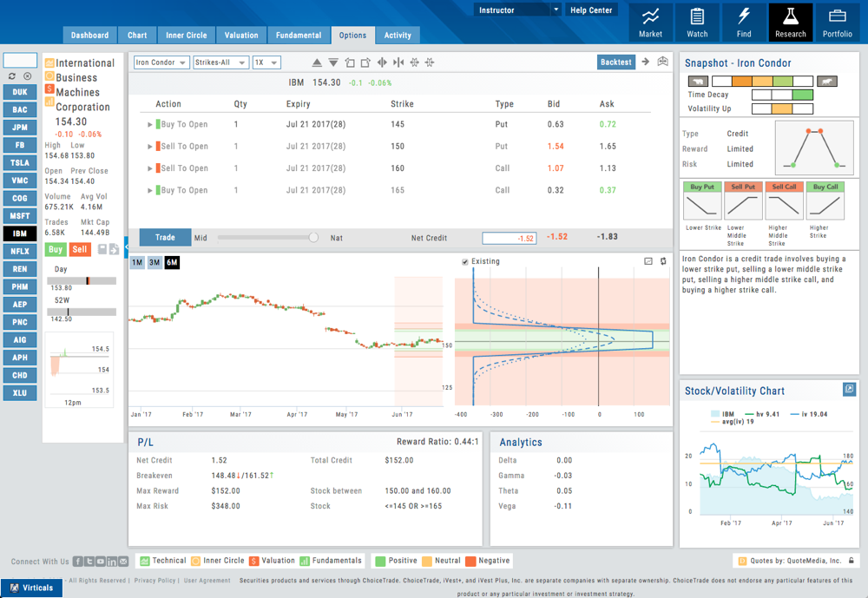Screen dimensions: 868x598
Task: Click the right arrow next to Backtest
Action: (646, 62)
